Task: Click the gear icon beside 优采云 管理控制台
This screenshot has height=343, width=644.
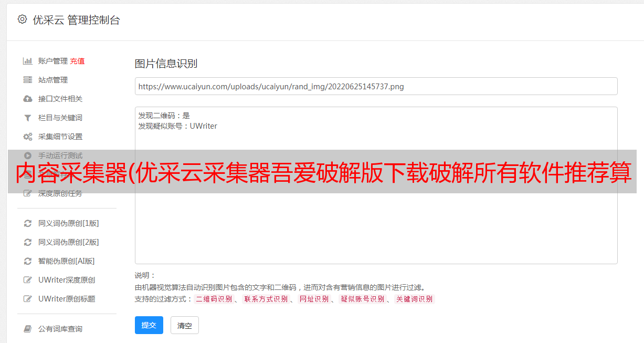Action: [x=22, y=19]
